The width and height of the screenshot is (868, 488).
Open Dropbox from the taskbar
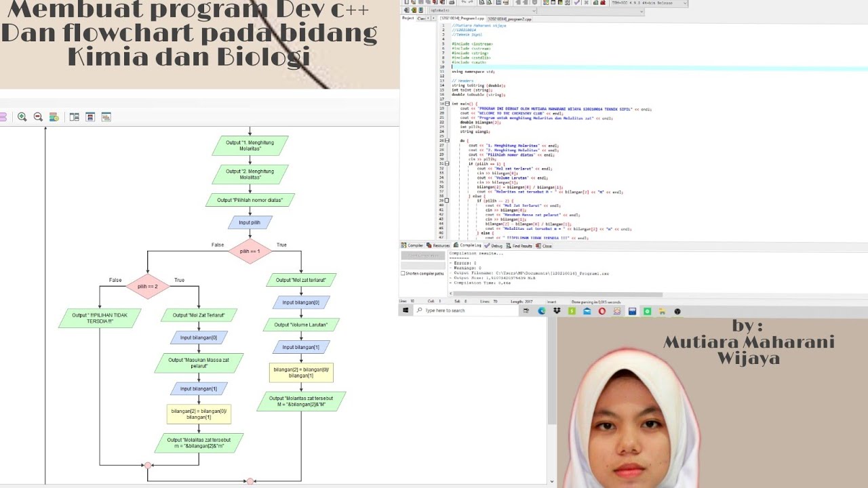(557, 311)
